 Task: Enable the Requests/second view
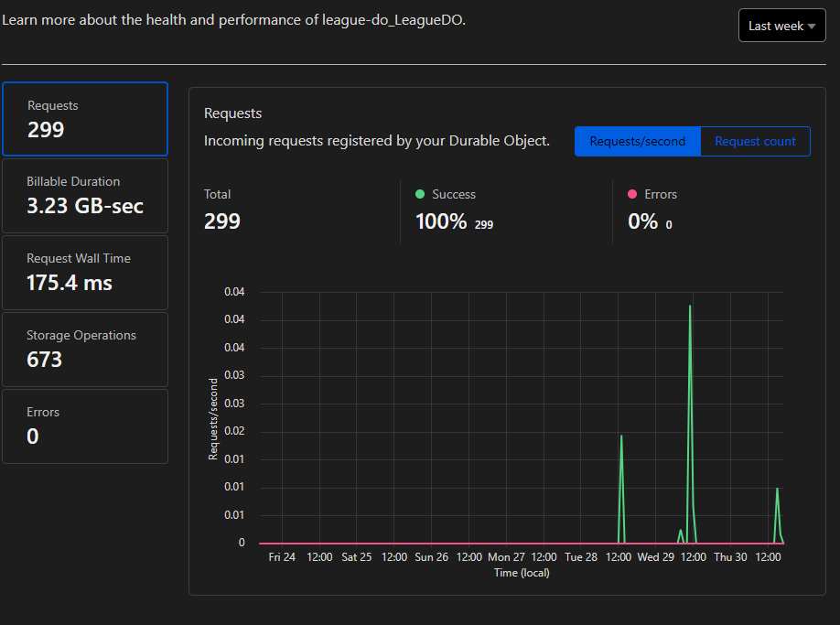point(638,141)
